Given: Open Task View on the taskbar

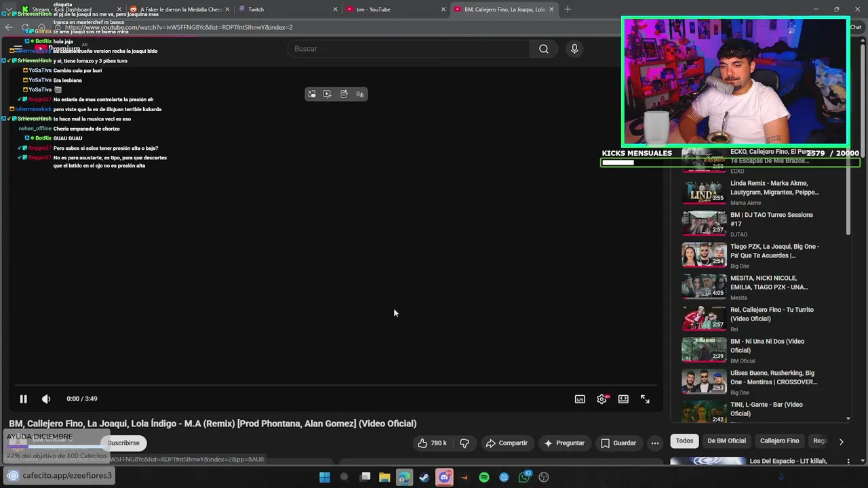Looking at the screenshot, I should tap(366, 477).
